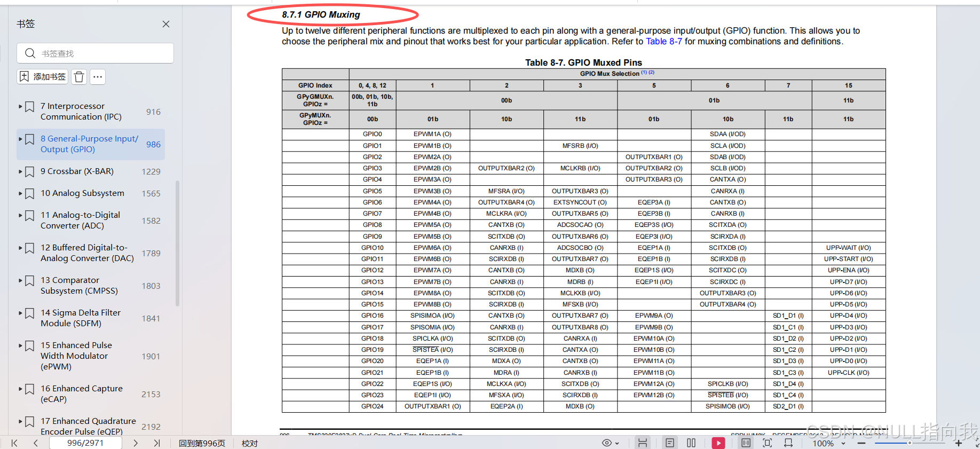Toggle reading mode icon
This screenshot has height=449, width=980.
pos(746,443)
